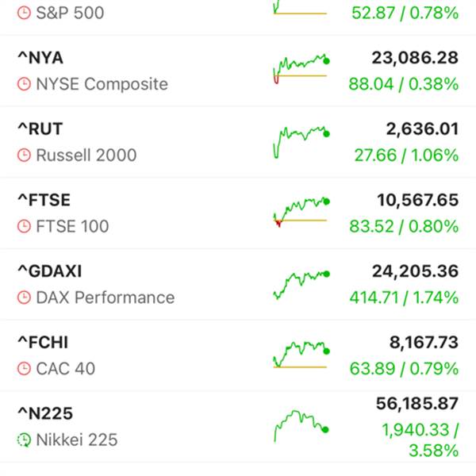476x476 pixels.
Task: View the ^FTSE sparkline chart
Action: [300, 211]
